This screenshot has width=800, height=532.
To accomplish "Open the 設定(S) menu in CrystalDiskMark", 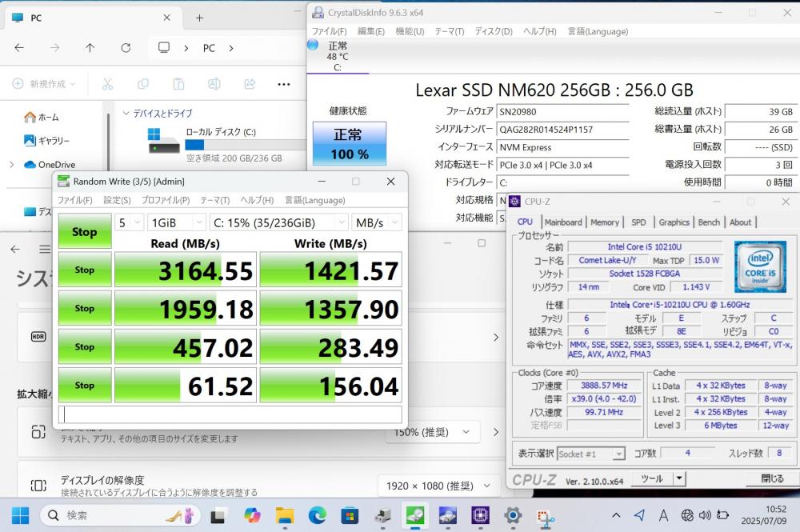I will pos(117,200).
